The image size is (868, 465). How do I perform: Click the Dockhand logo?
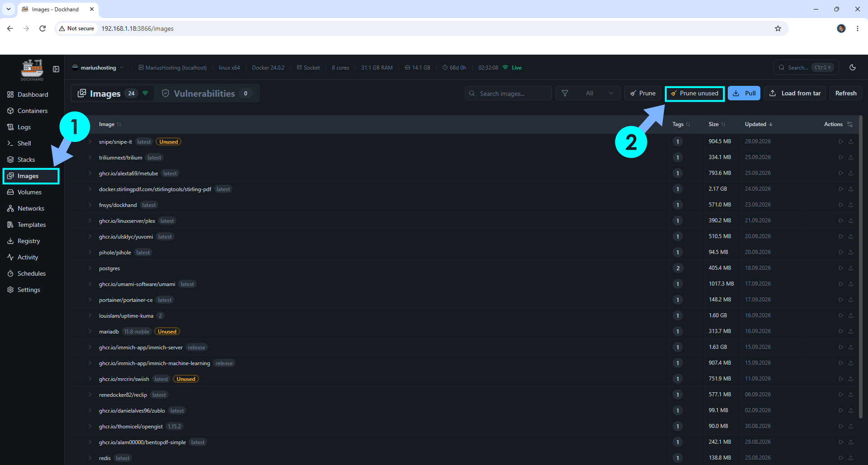click(32, 70)
